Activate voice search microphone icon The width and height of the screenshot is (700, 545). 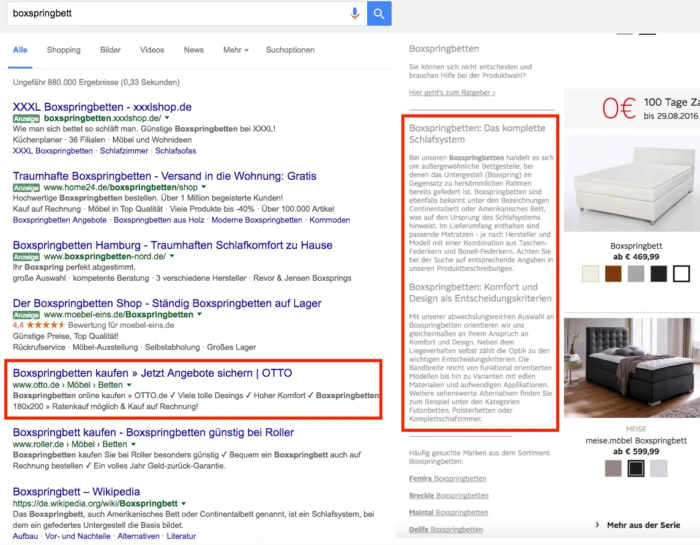[x=354, y=13]
